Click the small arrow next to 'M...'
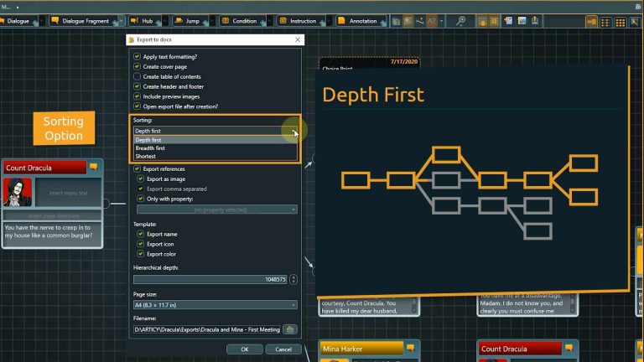This screenshot has height=362, width=644. pyautogui.click(x=18, y=7)
